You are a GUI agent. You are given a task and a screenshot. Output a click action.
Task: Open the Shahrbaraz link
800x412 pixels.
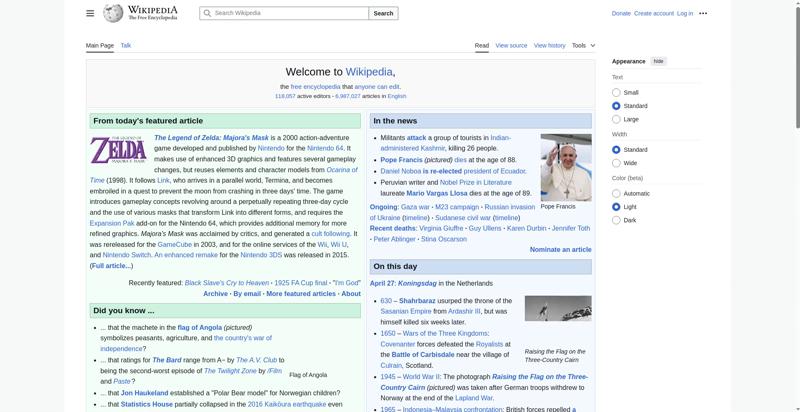click(x=417, y=301)
